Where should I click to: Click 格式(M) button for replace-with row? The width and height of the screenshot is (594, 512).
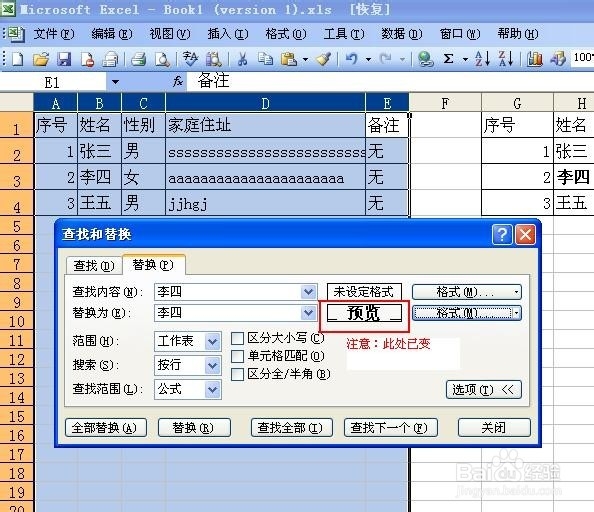point(466,313)
